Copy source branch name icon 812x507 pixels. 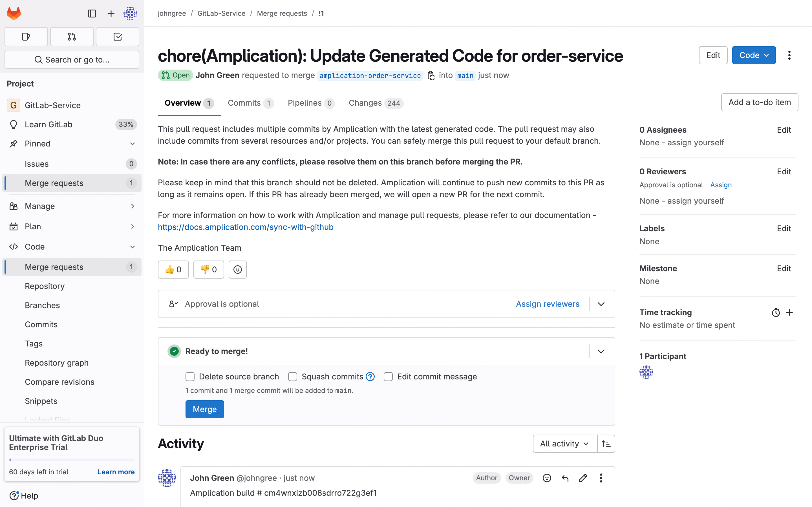[x=431, y=75]
